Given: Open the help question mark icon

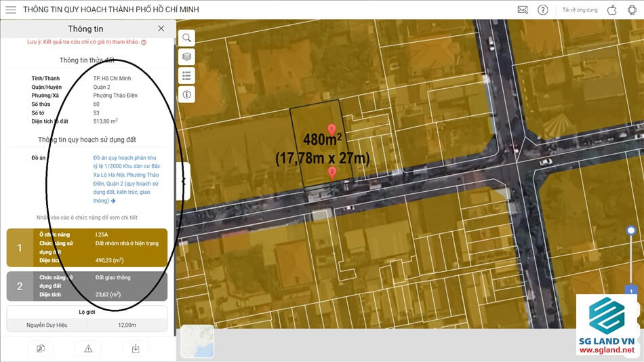Looking at the screenshot, I should (x=543, y=9).
